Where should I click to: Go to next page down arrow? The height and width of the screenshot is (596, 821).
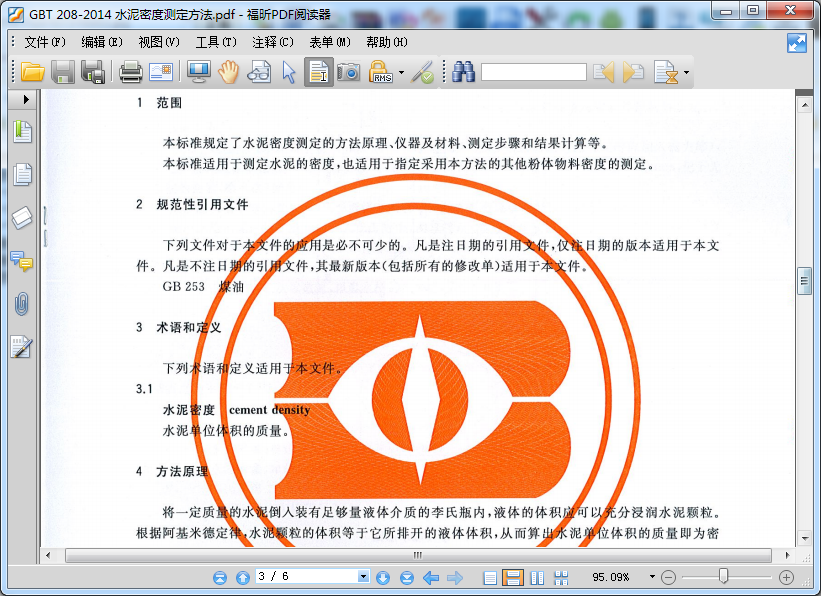(x=383, y=578)
